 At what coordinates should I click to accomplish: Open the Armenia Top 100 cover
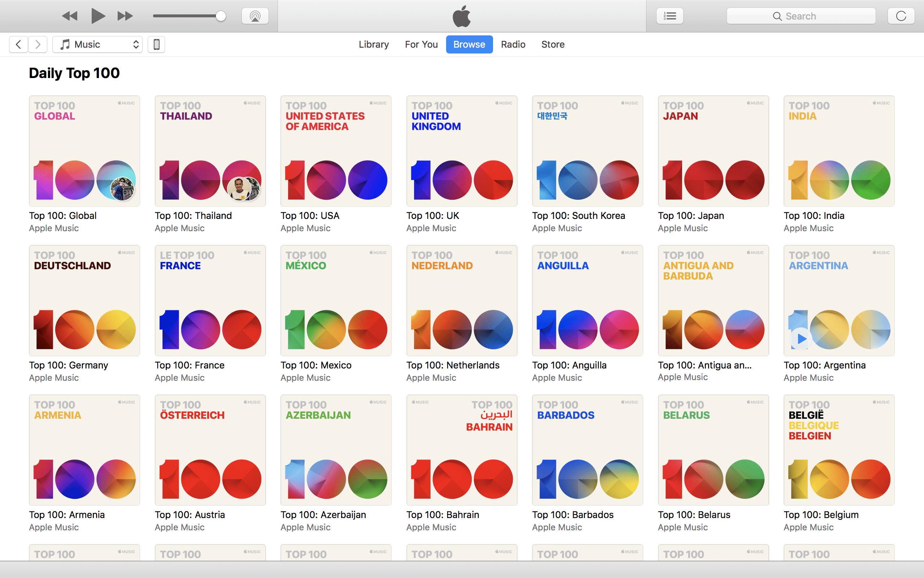(84, 450)
